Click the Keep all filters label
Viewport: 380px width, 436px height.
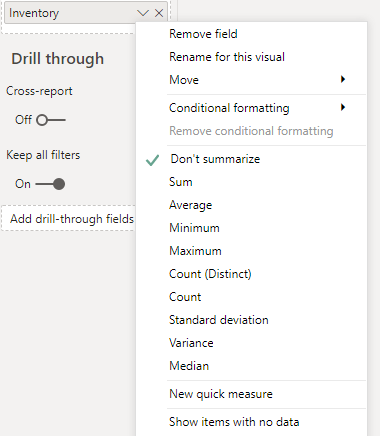(x=43, y=155)
